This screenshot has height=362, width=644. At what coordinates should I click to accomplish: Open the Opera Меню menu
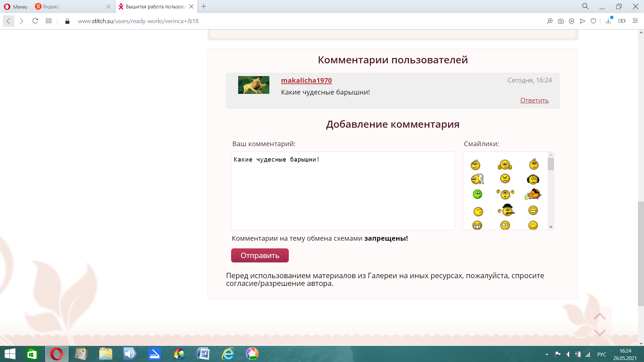[x=15, y=7]
